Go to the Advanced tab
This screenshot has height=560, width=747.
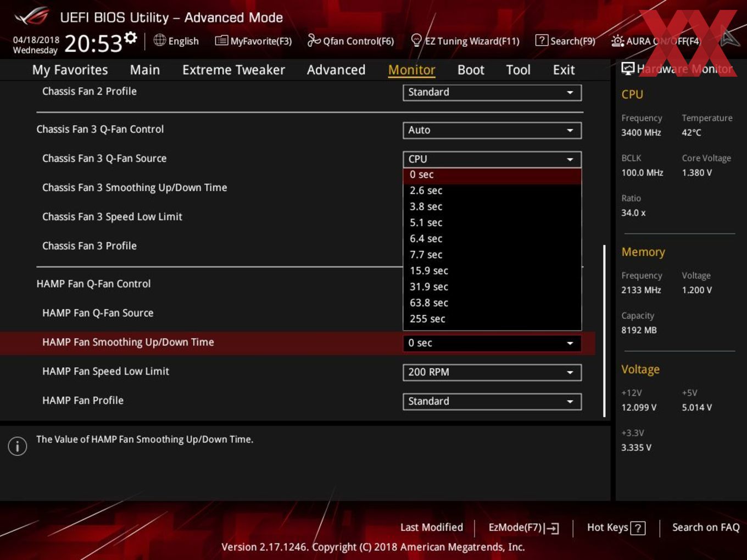336,70
